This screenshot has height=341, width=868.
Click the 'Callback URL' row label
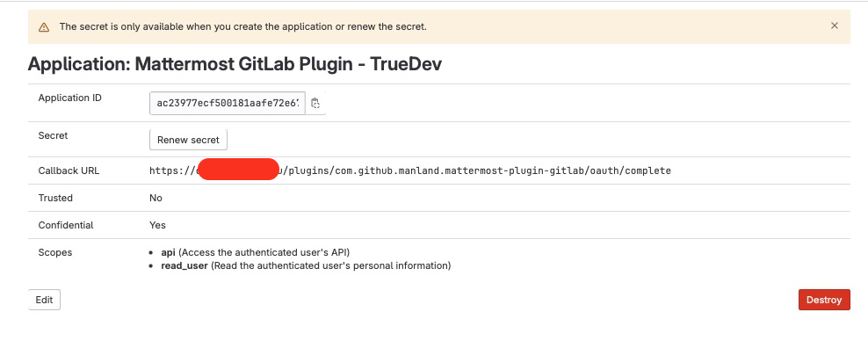(69, 170)
